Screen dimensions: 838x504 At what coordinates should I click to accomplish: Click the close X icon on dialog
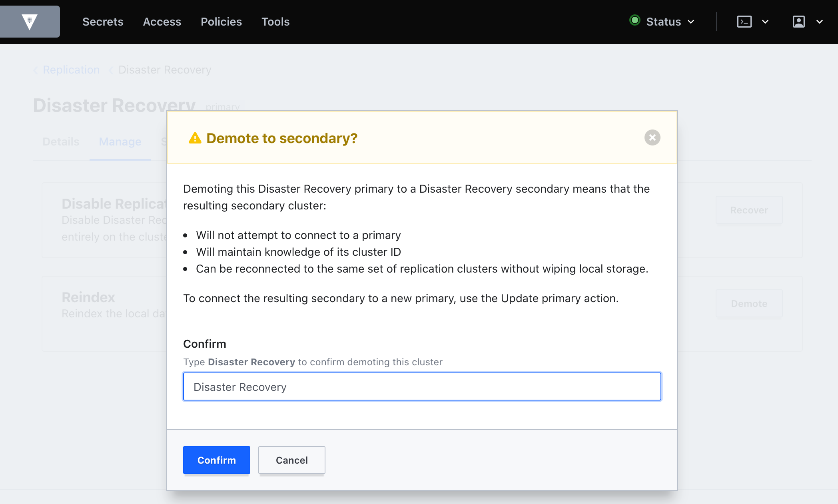(652, 137)
